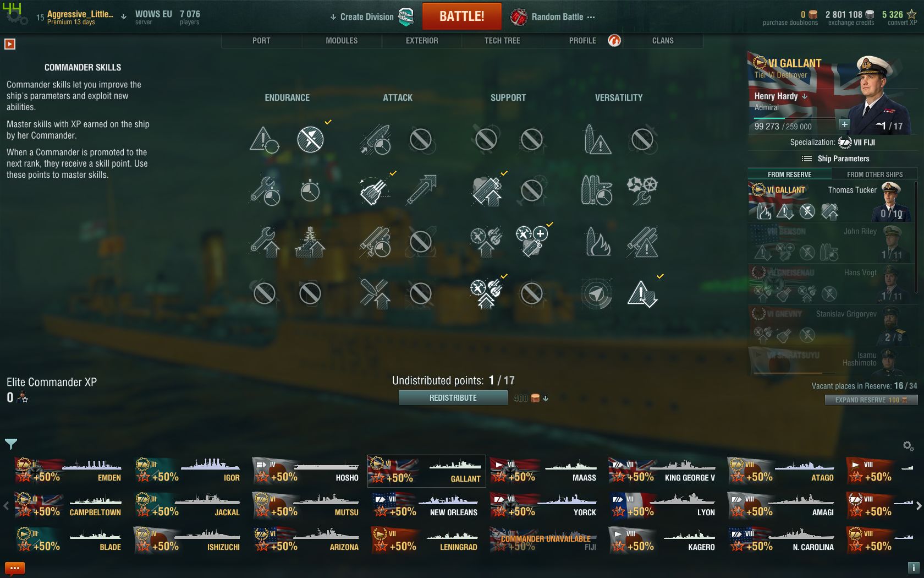Select the flame skill icon under Versatility
924x578 pixels.
(x=597, y=242)
